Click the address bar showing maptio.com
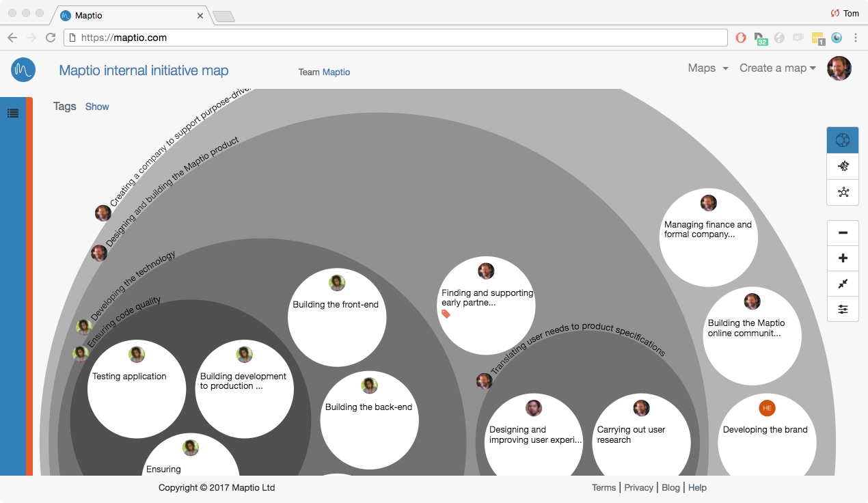This screenshot has width=868, height=503. [396, 38]
